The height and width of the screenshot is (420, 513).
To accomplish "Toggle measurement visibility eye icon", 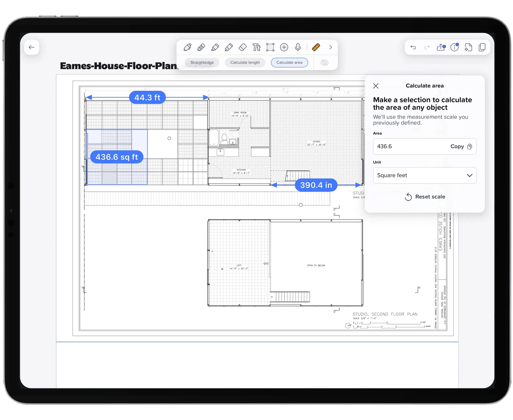I will [324, 62].
